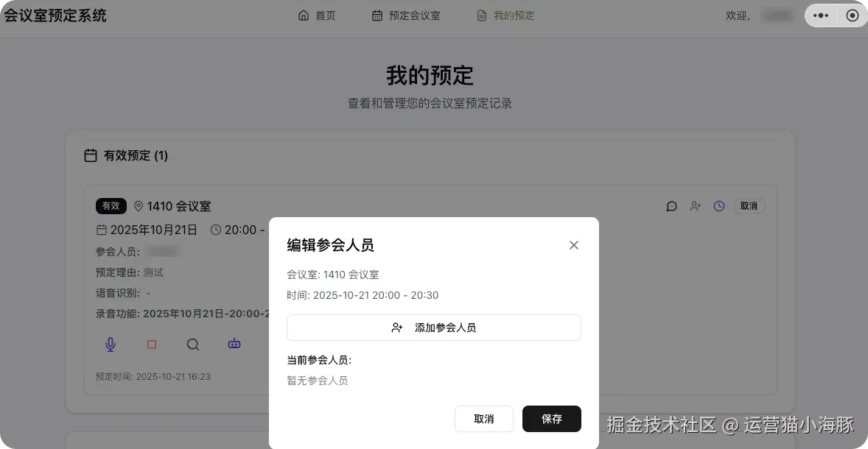This screenshot has height=449, width=868.
Task: Click the 添加参会人员 button
Action: pyautogui.click(x=434, y=328)
